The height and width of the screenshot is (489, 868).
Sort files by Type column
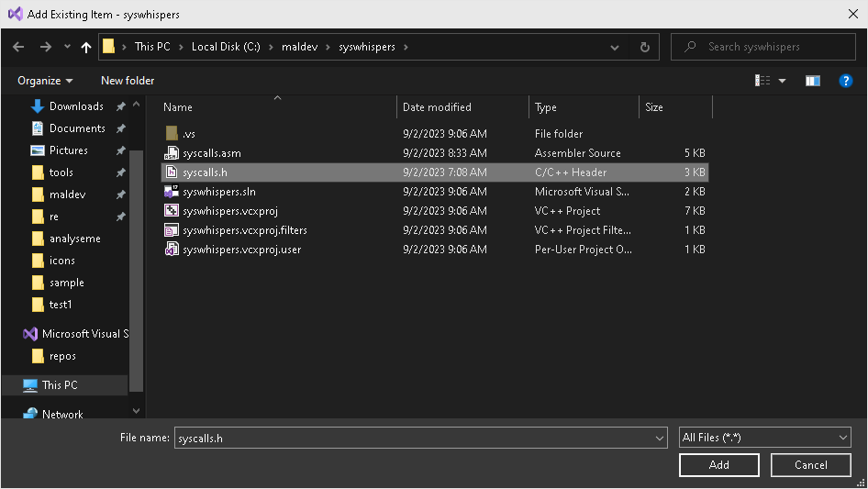545,107
